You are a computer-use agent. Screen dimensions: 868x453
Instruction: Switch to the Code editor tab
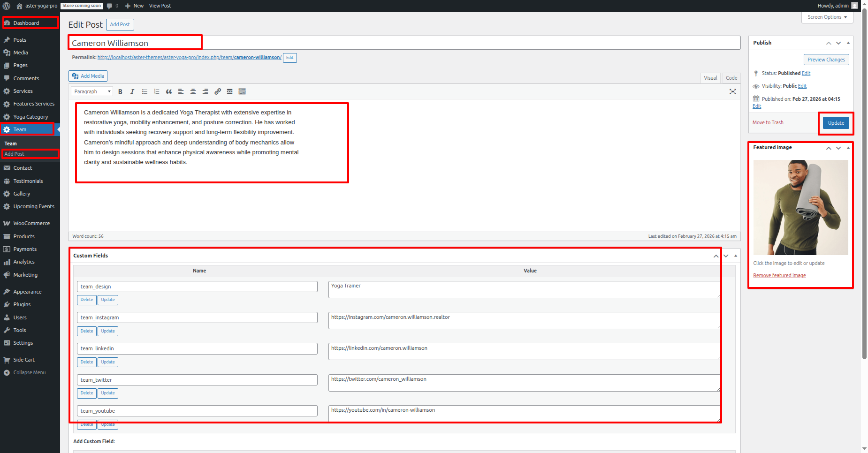coord(731,78)
